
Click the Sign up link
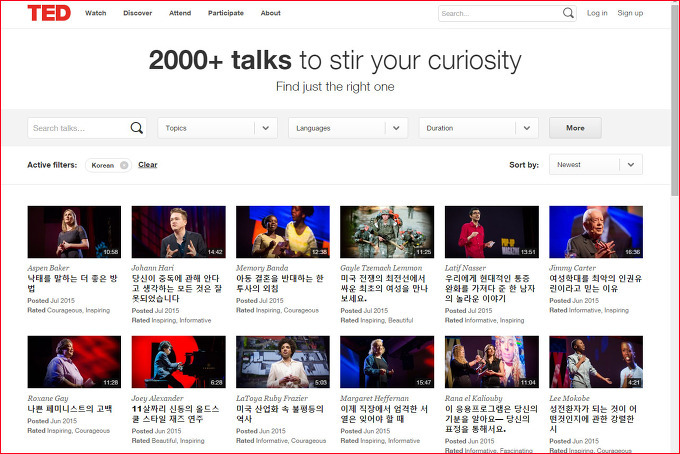point(630,13)
